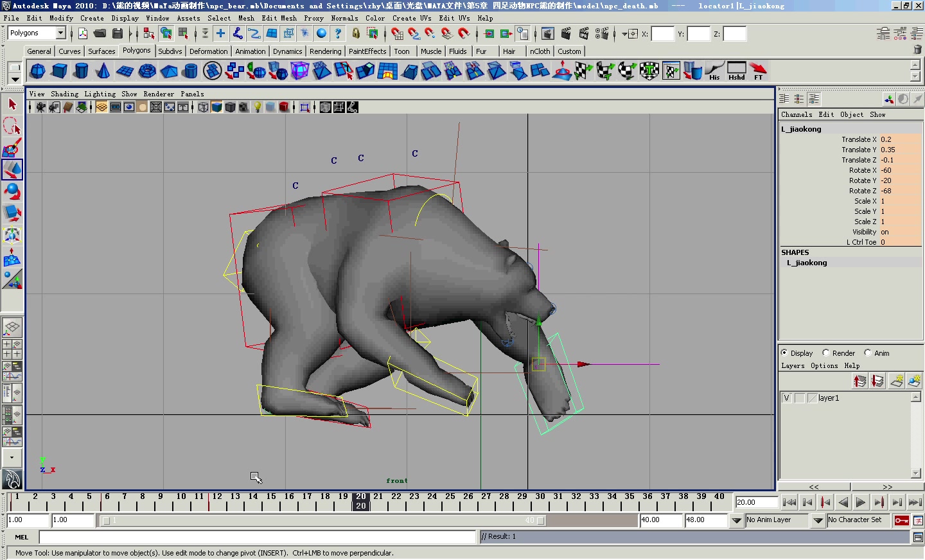Open the quick layout options arrow in toolbox
Viewport: 925px width, 560px height.
coord(12,457)
